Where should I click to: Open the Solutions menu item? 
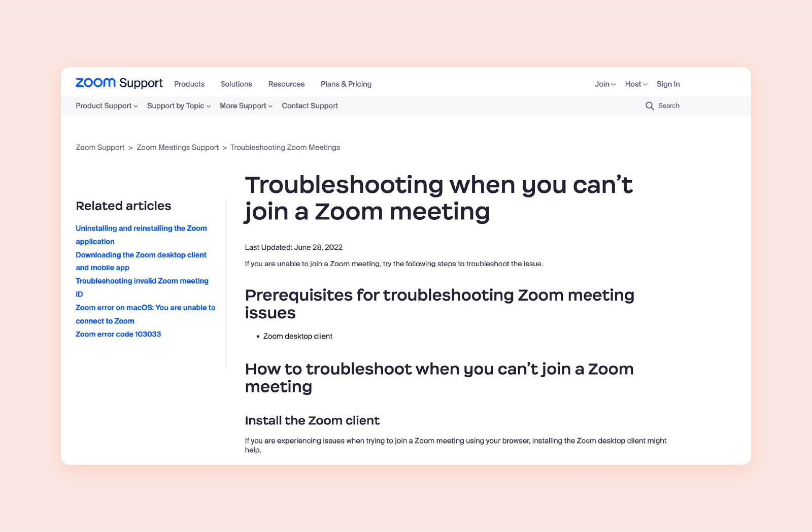(x=236, y=84)
